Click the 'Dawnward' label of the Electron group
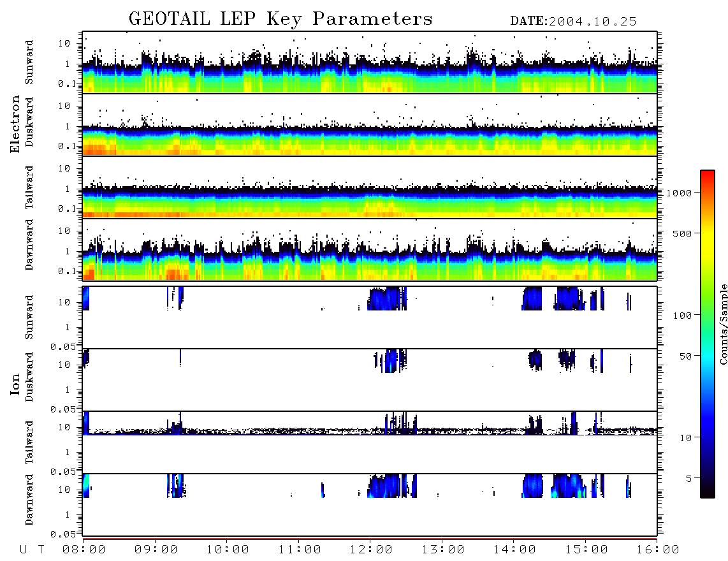The height and width of the screenshot is (561, 728). pyautogui.click(x=29, y=245)
